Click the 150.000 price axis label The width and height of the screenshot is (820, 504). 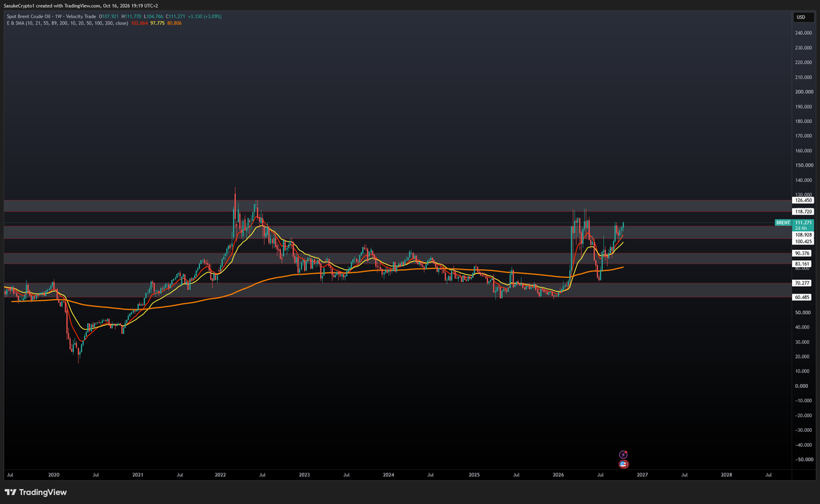804,165
